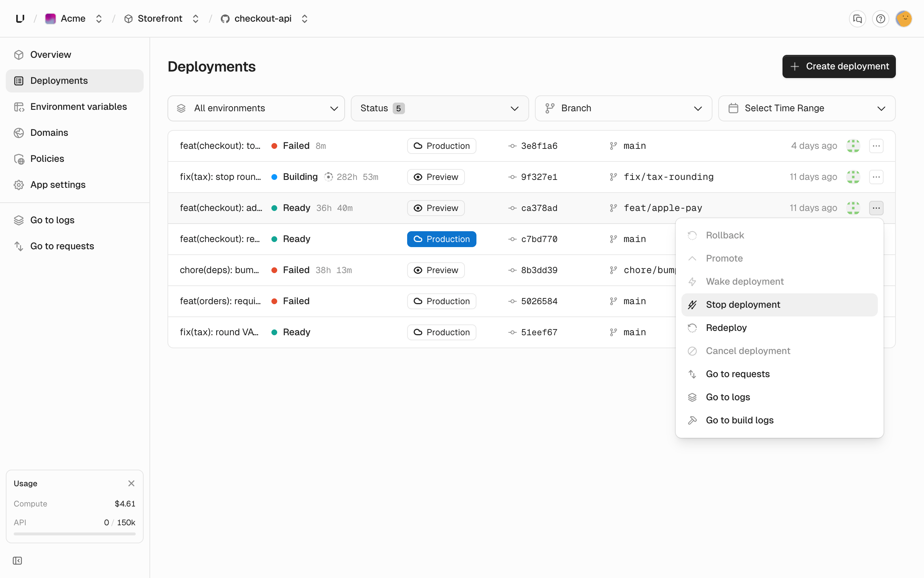Open Environment variables in the sidebar

[74, 107]
